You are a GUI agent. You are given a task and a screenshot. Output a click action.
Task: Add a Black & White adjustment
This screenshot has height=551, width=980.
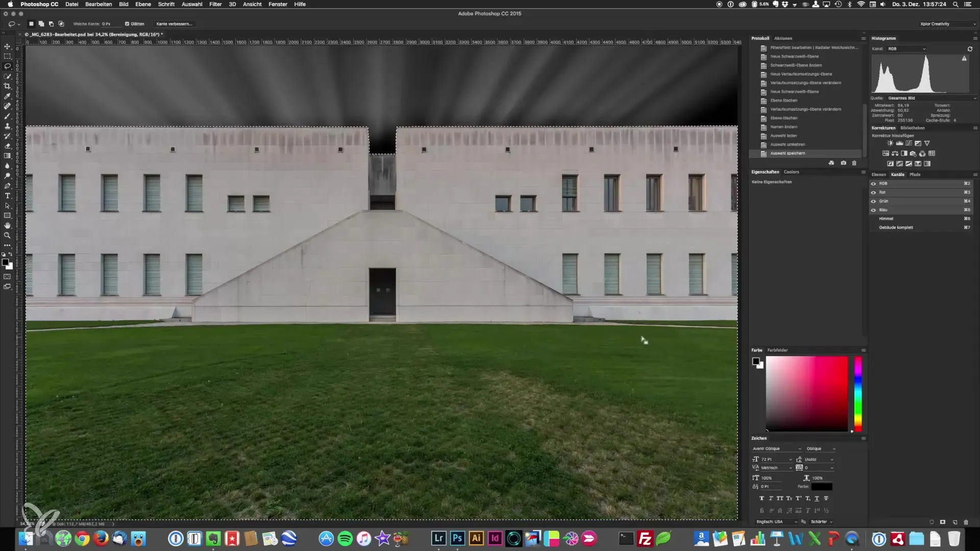pyautogui.click(x=904, y=154)
